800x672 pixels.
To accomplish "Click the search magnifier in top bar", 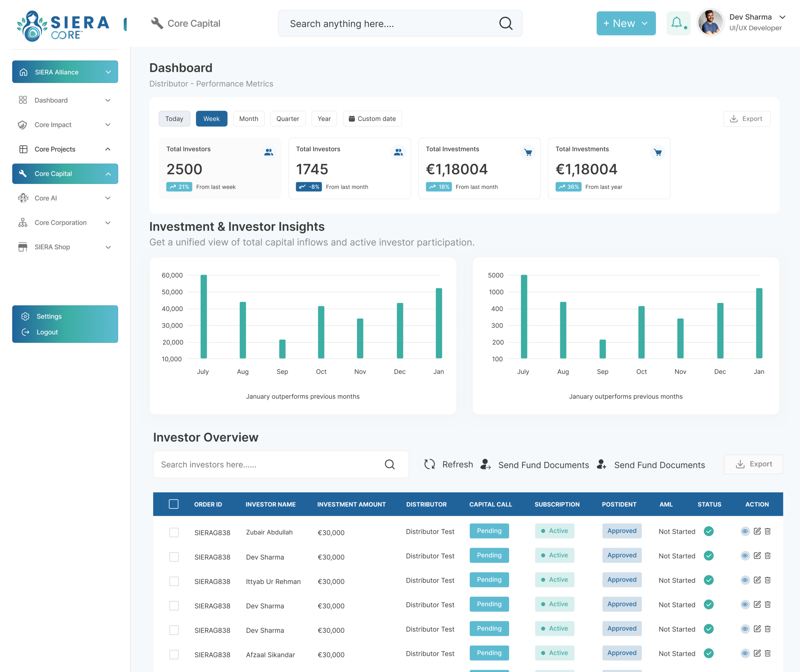I will click(506, 23).
